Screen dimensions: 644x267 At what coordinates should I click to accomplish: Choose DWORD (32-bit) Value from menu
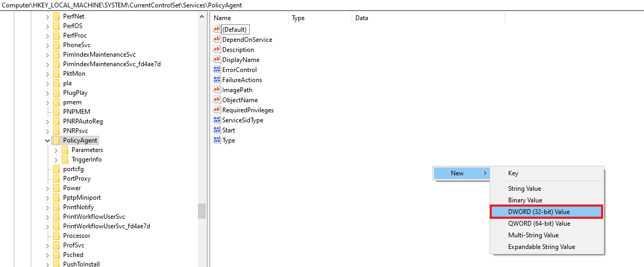point(546,212)
